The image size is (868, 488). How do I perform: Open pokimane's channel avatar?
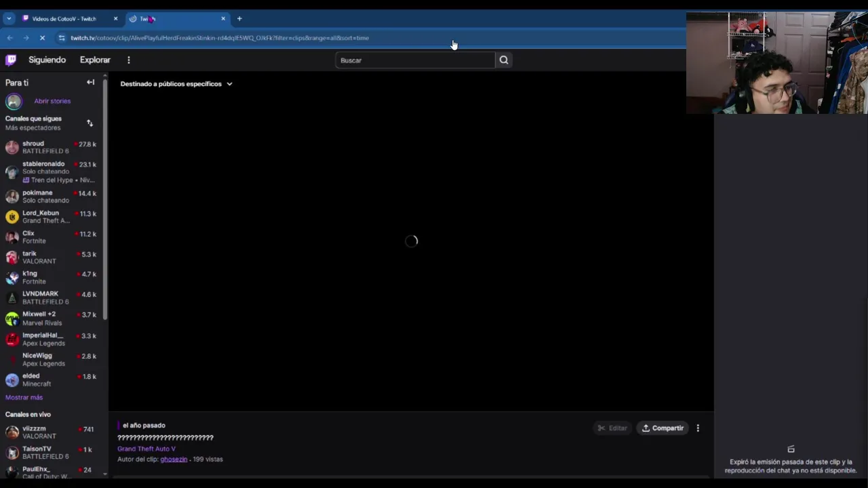click(x=12, y=197)
